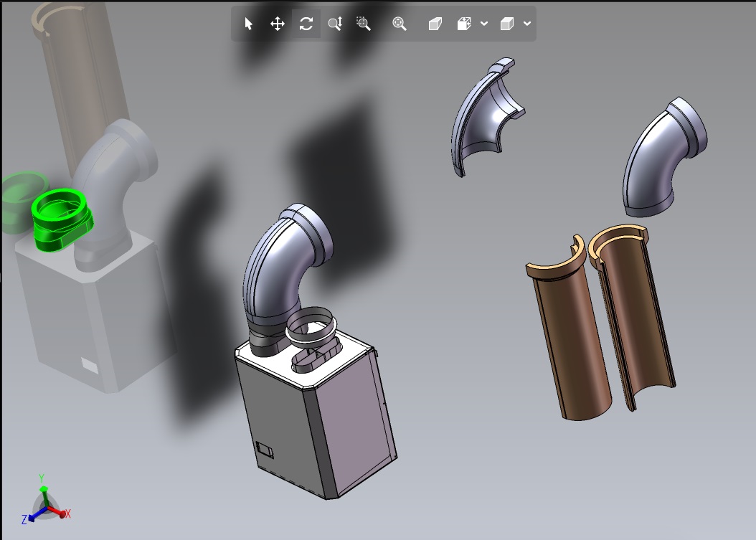Select the arrow pointer tool
Screen dimensions: 756x540
tap(249, 24)
